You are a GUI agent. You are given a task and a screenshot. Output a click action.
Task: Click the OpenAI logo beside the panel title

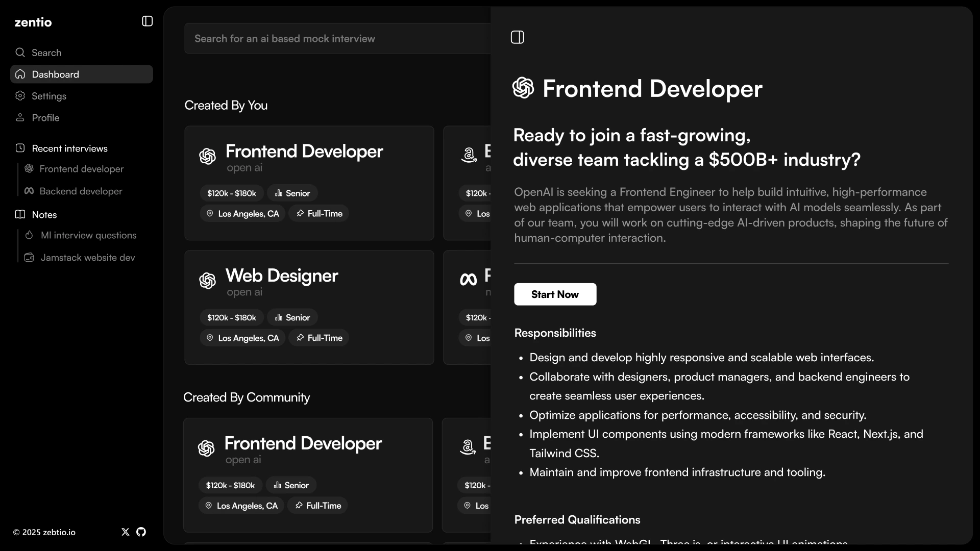click(x=523, y=88)
